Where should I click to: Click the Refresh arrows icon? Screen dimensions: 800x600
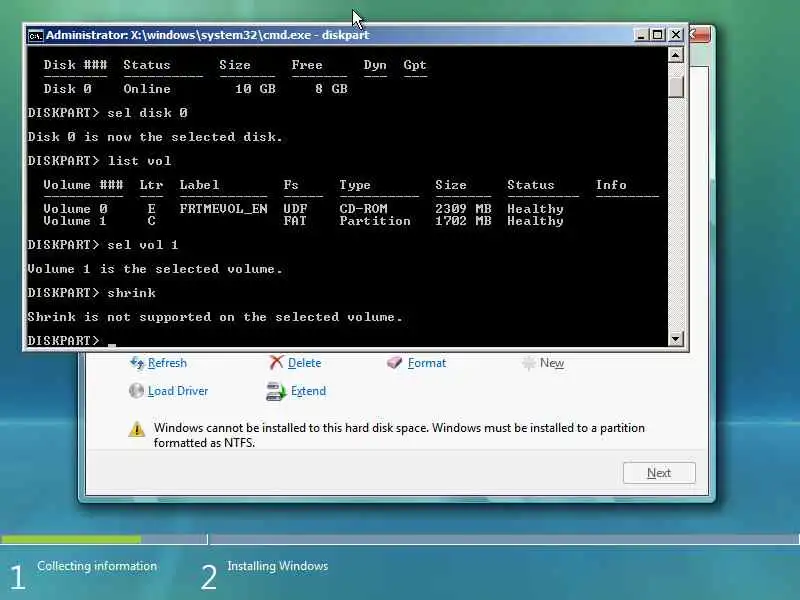(x=137, y=363)
